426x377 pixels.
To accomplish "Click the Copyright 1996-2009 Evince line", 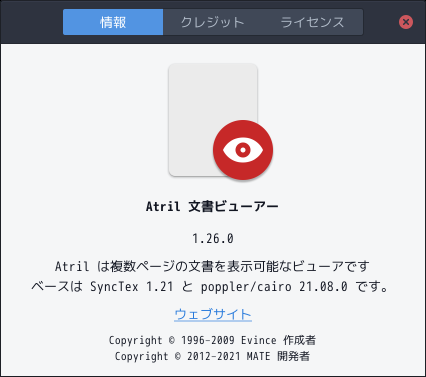I will pyautogui.click(x=212, y=340).
